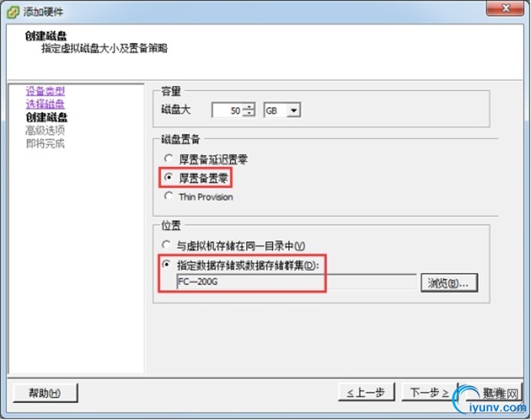Screen dimensions: 531x420
Task: Select 厚置备置零 radio option
Action: pyautogui.click(x=169, y=177)
